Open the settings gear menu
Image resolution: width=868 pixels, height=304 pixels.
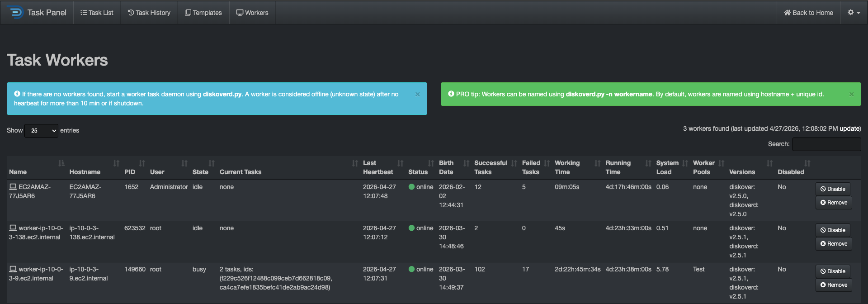pyautogui.click(x=854, y=12)
